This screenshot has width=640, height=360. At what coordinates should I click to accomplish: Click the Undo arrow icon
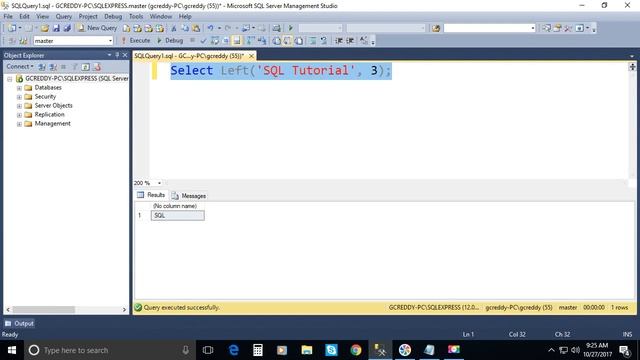pos(210,28)
